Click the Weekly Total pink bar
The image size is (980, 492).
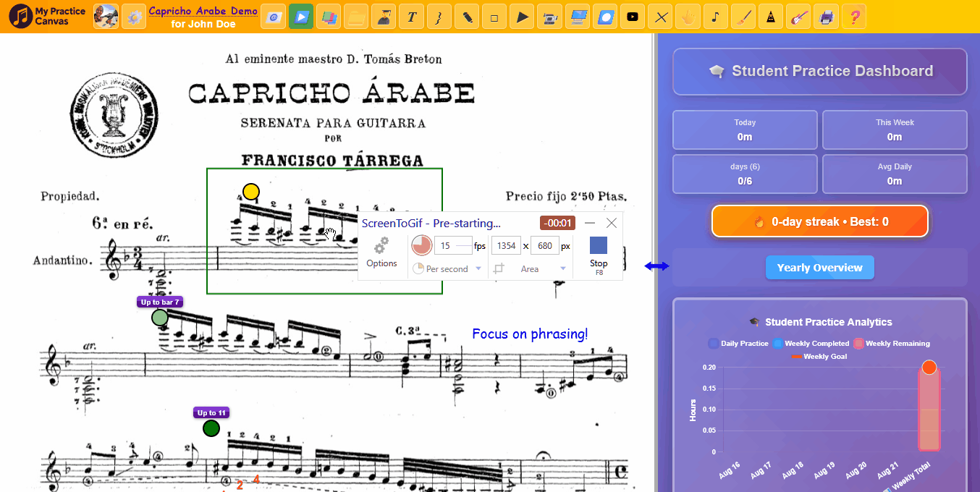tap(929, 410)
